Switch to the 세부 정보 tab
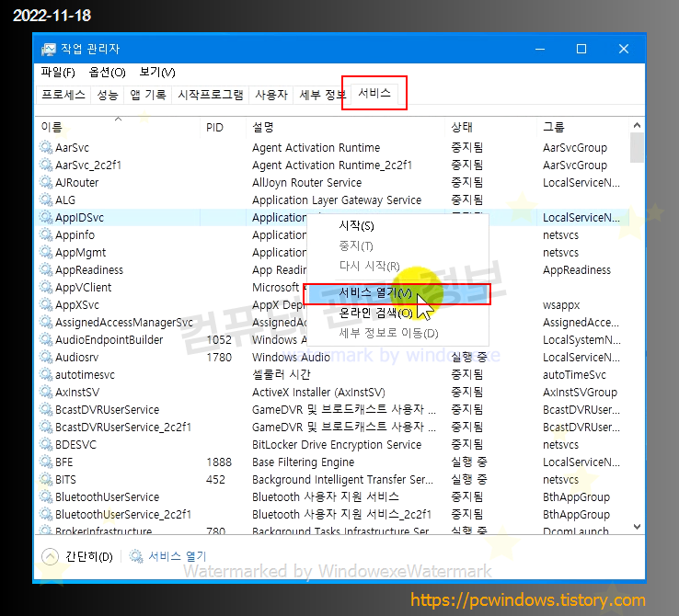The height and width of the screenshot is (616, 679). 321,95
